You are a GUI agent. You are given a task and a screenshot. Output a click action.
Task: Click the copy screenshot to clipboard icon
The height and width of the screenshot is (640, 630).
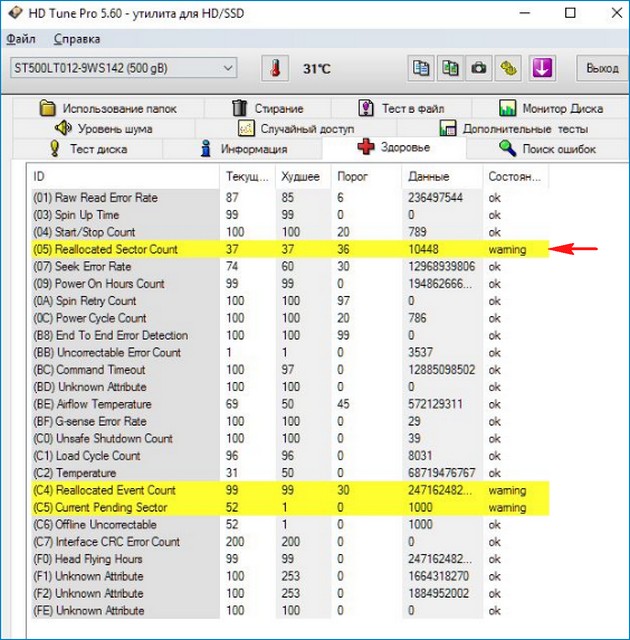[x=451, y=68]
